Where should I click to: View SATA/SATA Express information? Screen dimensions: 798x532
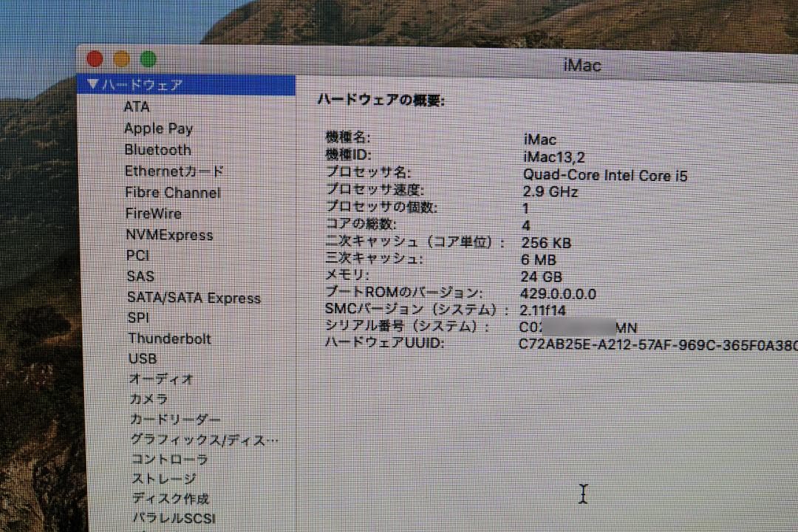(x=194, y=298)
